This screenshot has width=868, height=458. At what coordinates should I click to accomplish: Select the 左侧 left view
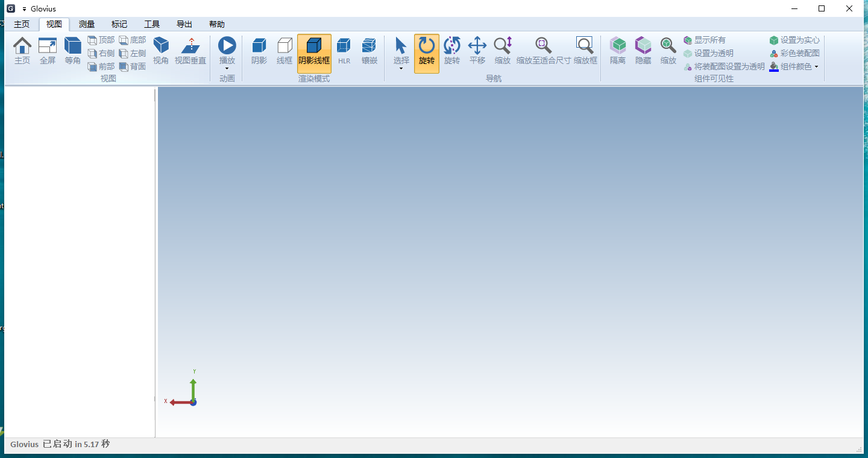pos(132,53)
